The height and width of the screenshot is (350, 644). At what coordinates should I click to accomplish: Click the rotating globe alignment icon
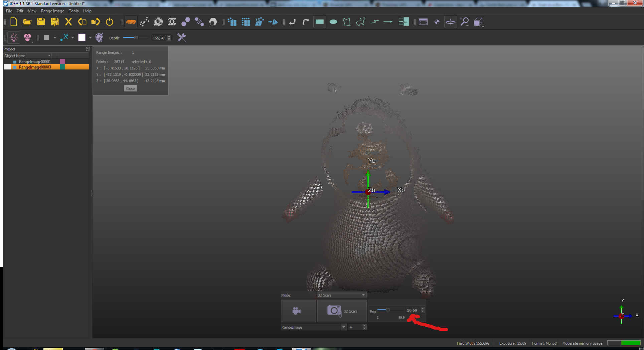158,22
